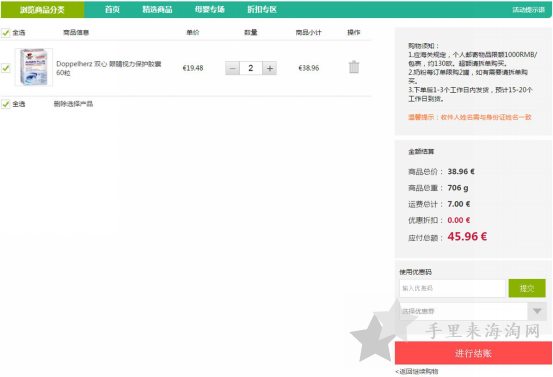Open the 浏览商品分类 category menu
The image size is (553, 377).
coord(42,10)
